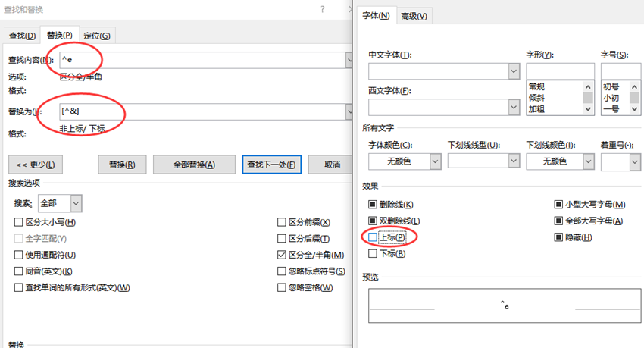The height and width of the screenshot is (348, 644).
Task: Switch to the 查找(D) tab
Action: [x=22, y=36]
